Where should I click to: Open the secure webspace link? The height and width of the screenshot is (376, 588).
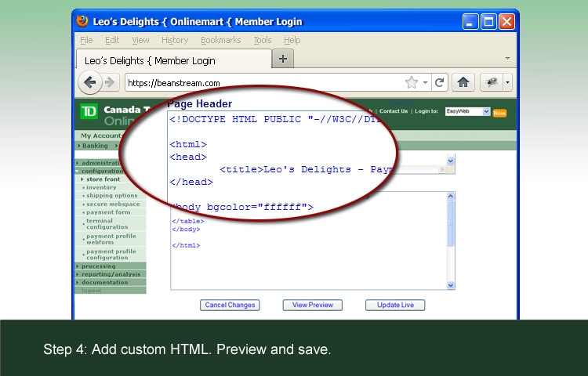click(113, 204)
